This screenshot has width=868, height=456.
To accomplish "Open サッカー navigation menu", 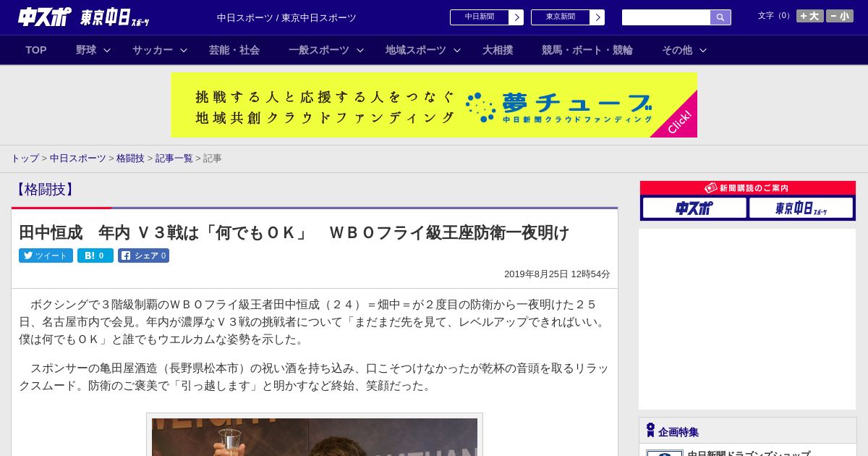I will point(153,50).
